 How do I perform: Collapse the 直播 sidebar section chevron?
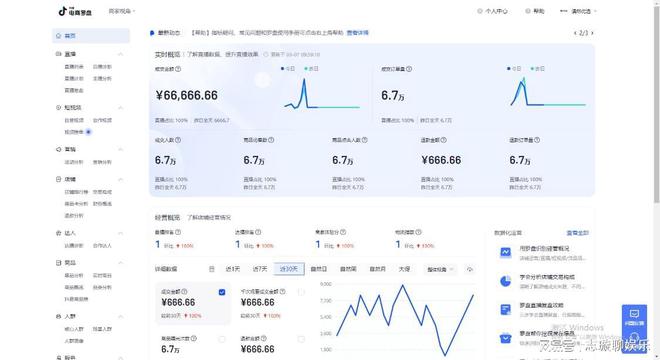point(120,54)
